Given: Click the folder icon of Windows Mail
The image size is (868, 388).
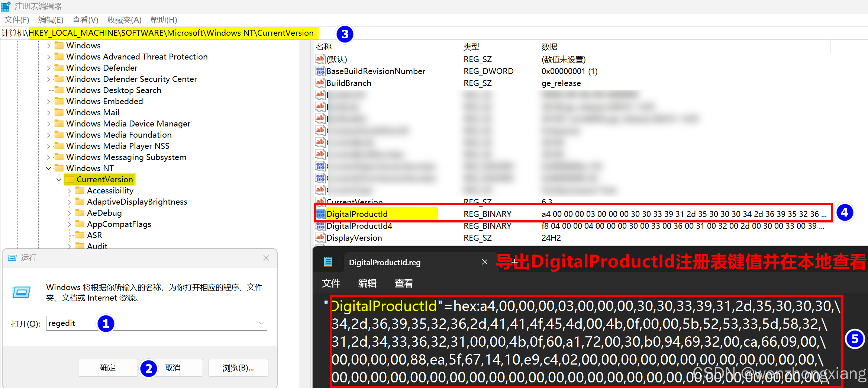Looking at the screenshot, I should point(59,112).
